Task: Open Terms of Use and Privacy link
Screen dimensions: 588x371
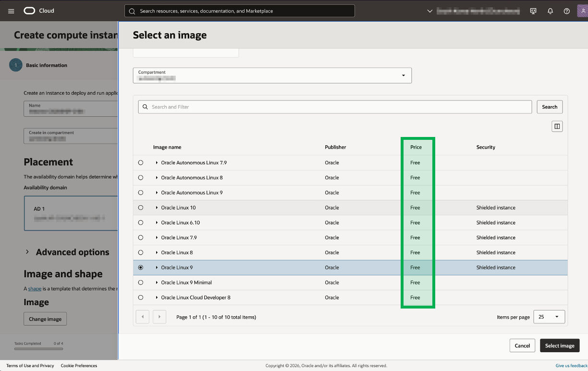Action: [x=30, y=366]
